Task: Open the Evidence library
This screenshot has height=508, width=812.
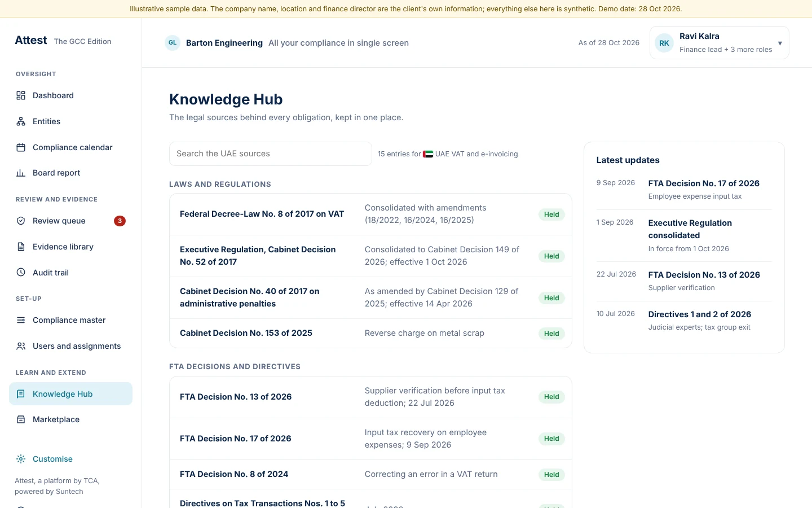Action: (x=70, y=247)
